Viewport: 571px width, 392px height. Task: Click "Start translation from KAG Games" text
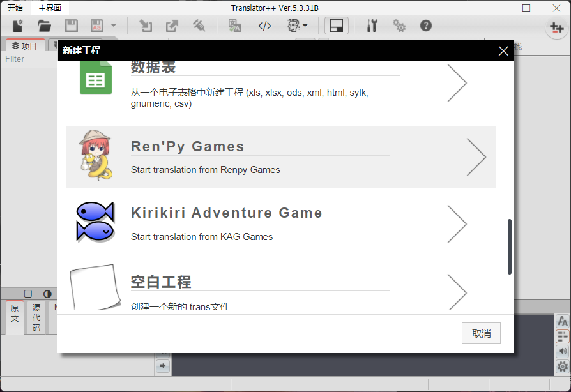[x=202, y=237]
